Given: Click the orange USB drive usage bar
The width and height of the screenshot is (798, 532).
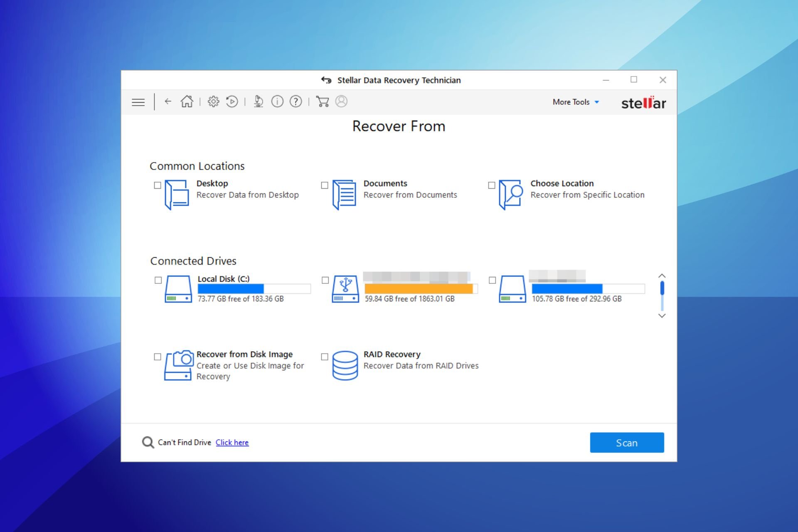Looking at the screenshot, I should pos(421,288).
